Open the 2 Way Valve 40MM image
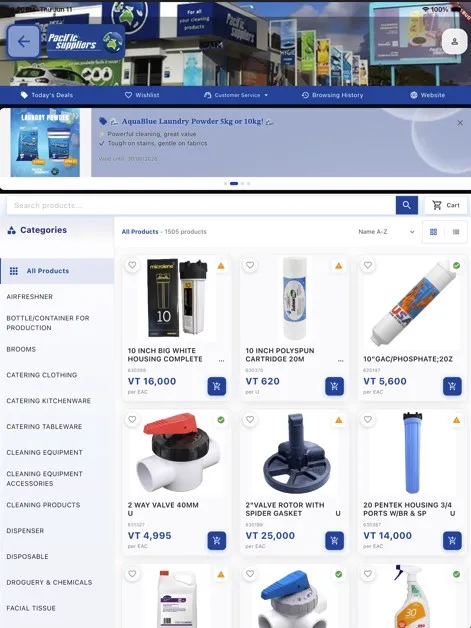This screenshot has height=628, width=471. click(x=177, y=453)
